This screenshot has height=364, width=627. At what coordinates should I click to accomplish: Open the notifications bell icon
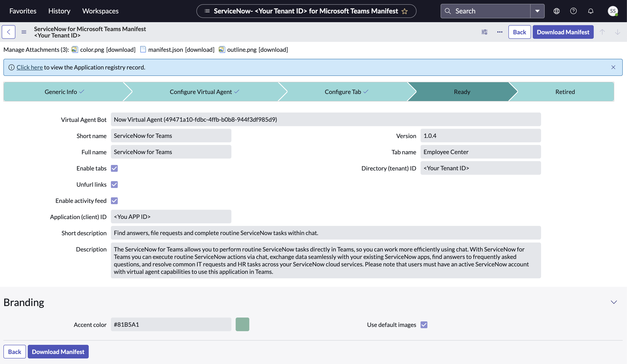coord(591,11)
